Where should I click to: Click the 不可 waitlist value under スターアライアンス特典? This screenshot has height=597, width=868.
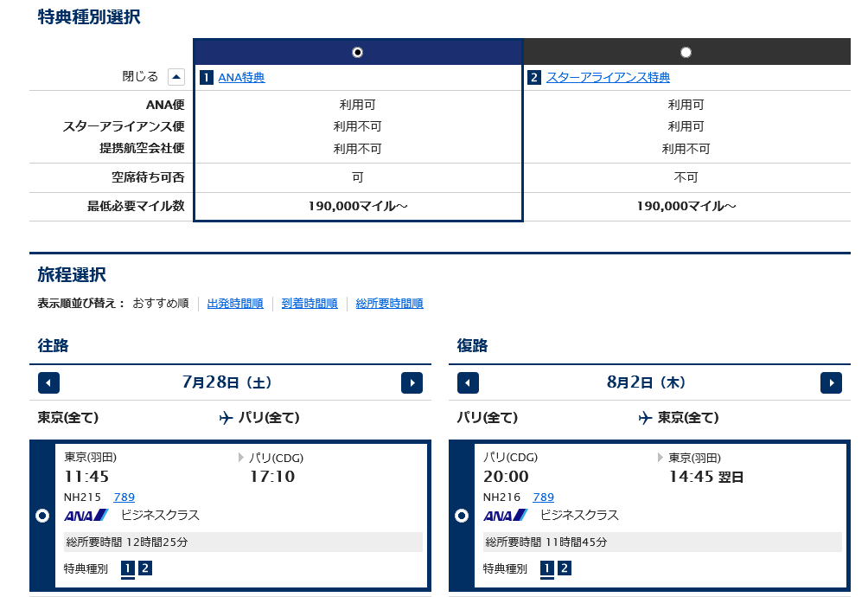click(686, 177)
